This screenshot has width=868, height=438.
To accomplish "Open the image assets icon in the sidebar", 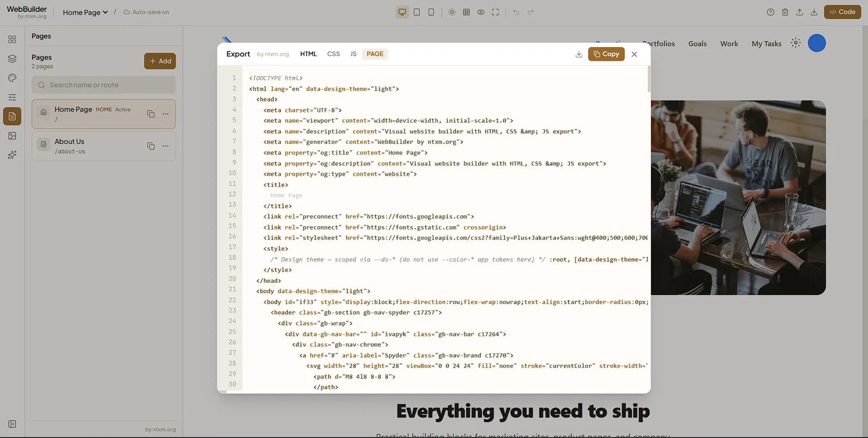I will coord(12,136).
